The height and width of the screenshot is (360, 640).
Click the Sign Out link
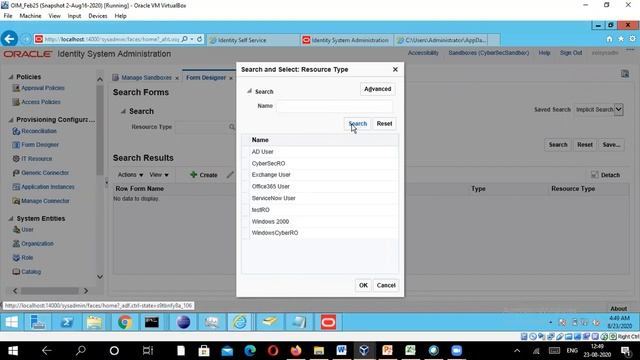click(x=571, y=53)
